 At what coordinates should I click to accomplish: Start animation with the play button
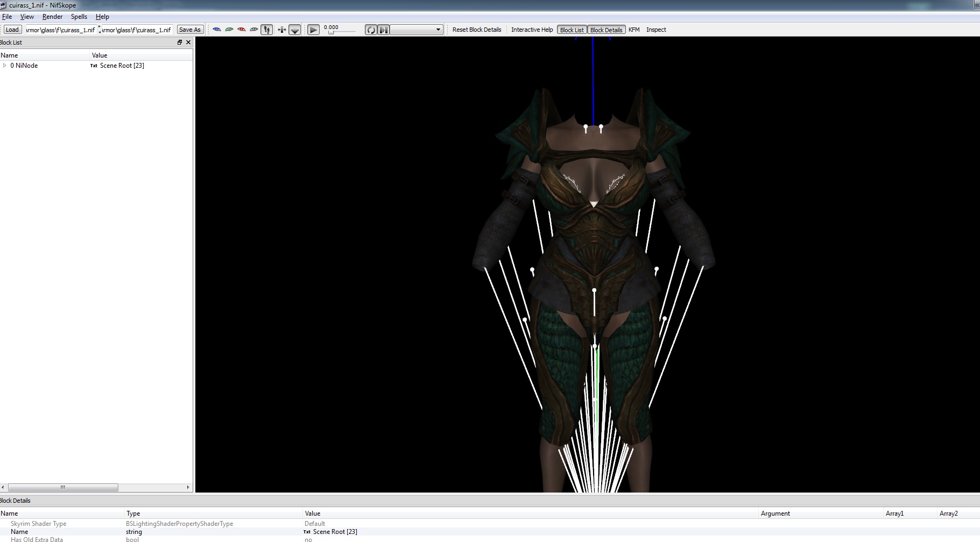pyautogui.click(x=313, y=30)
